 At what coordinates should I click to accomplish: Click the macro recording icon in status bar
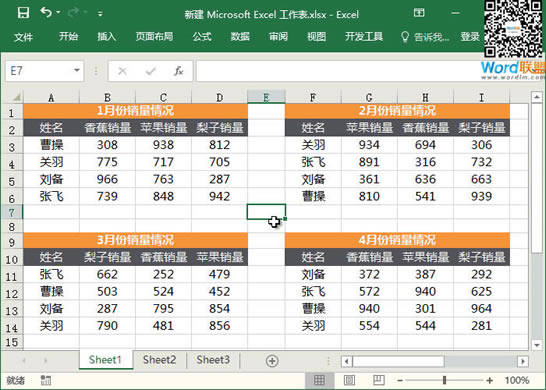pos(46,380)
